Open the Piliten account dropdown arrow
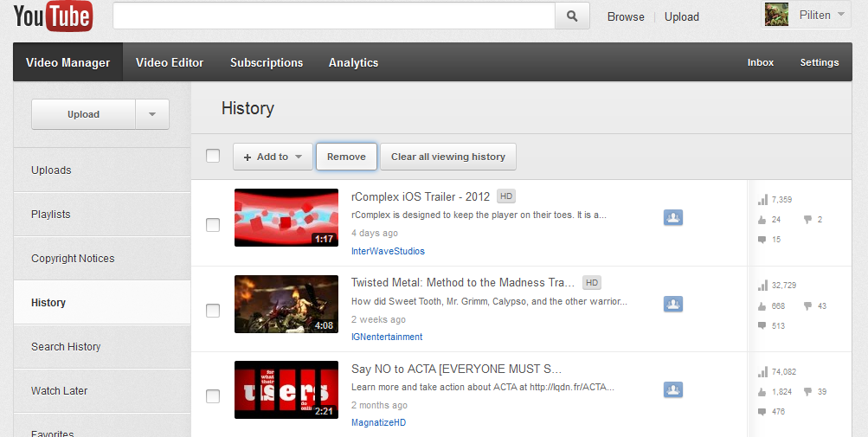The height and width of the screenshot is (437, 868). pos(841,15)
